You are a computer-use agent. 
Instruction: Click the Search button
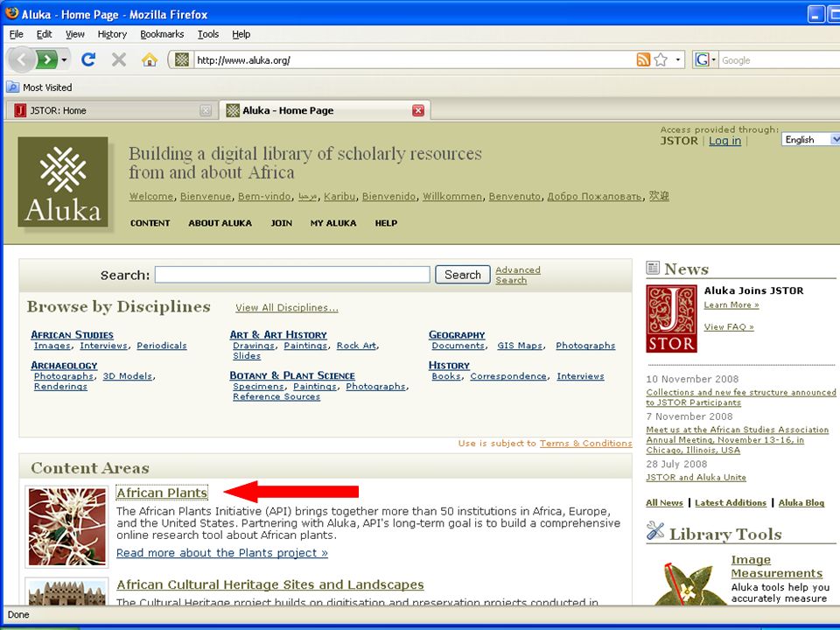coord(463,275)
